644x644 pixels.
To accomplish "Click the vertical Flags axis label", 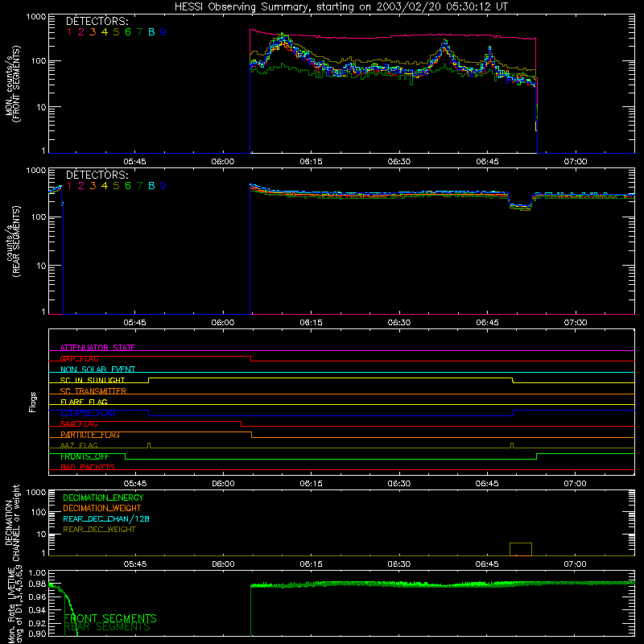I will pyautogui.click(x=32, y=402).
